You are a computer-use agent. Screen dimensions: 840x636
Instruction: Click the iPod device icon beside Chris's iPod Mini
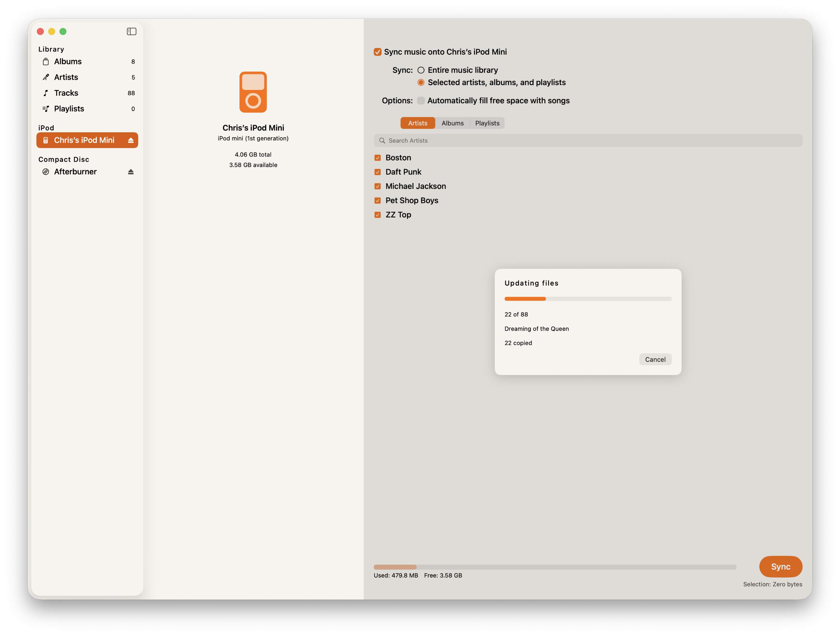(46, 140)
